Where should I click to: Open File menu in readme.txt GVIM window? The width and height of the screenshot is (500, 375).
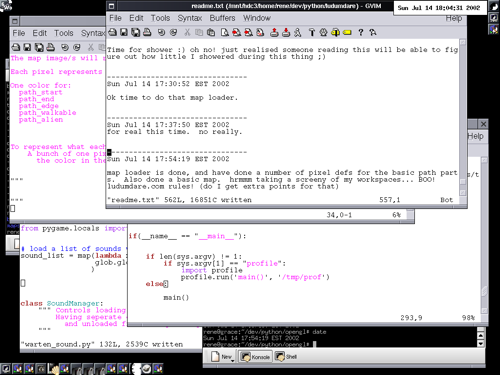[x=115, y=18]
